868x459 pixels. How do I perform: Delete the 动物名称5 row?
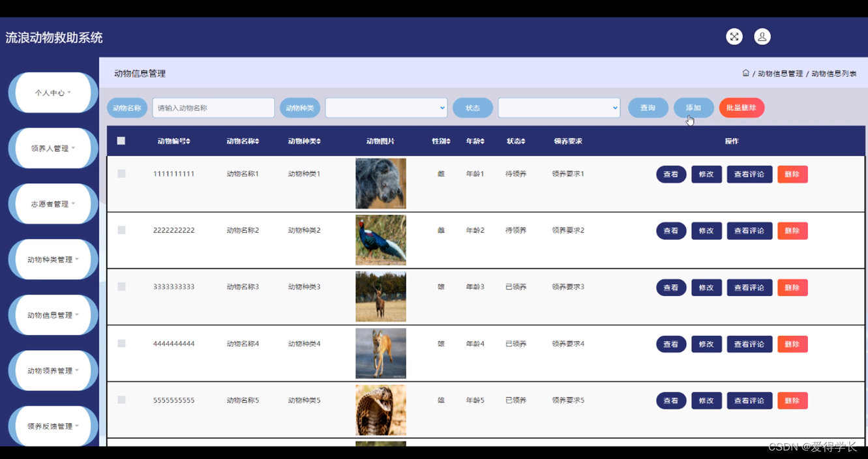[792, 400]
